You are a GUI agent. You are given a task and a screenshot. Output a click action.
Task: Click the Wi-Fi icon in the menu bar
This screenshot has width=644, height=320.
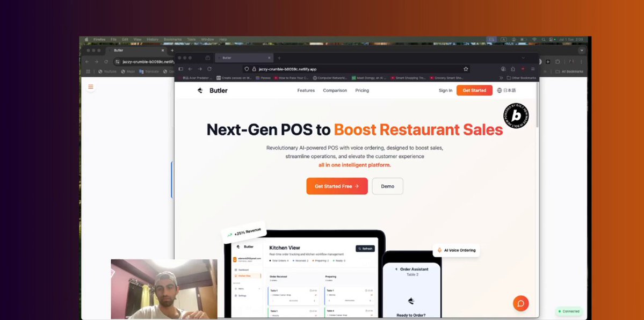534,39
